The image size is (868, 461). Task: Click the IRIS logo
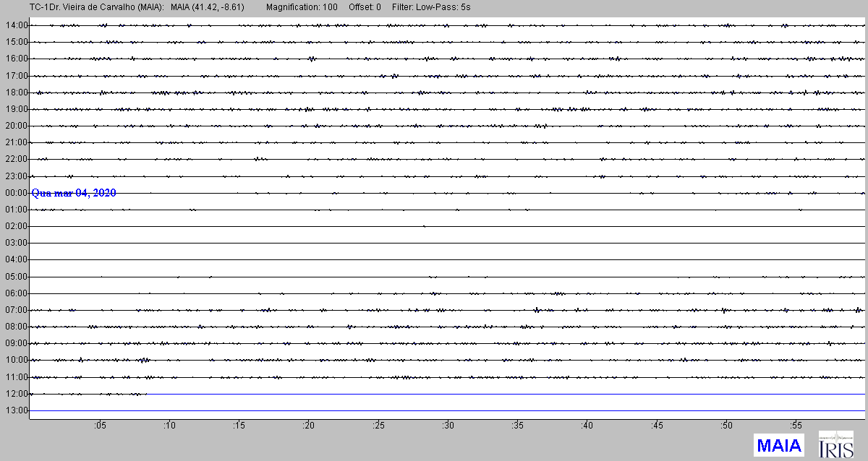(835, 445)
